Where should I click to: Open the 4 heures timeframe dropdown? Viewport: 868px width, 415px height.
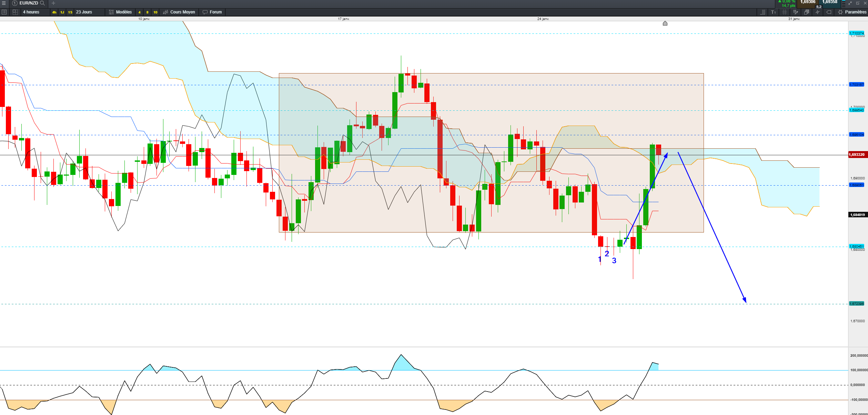click(x=35, y=12)
